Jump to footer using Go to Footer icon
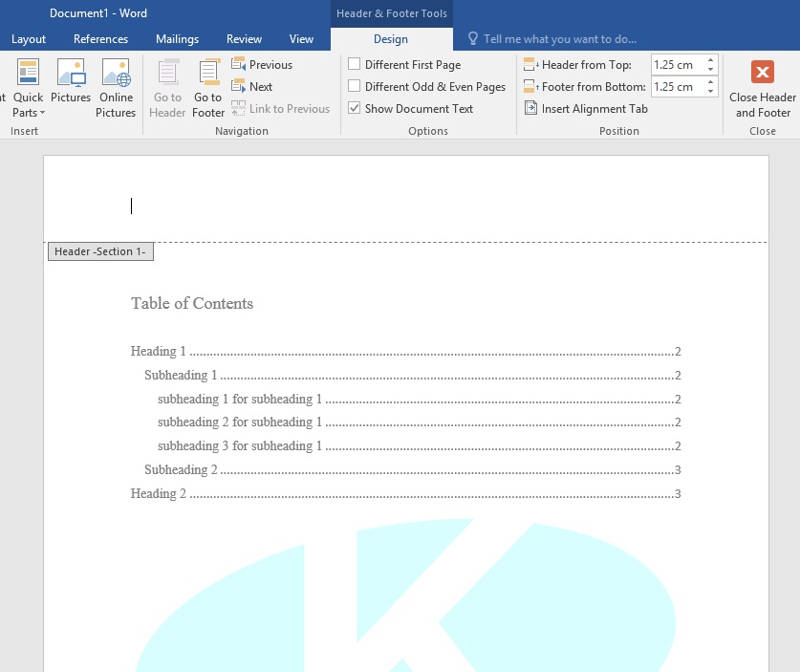Image resolution: width=800 pixels, height=672 pixels. click(208, 72)
